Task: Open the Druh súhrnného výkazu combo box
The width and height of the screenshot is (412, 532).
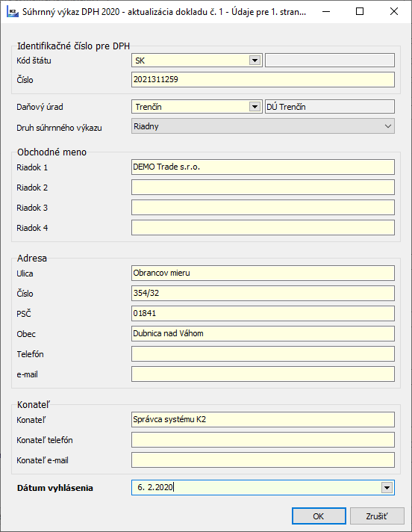Action: click(x=263, y=126)
